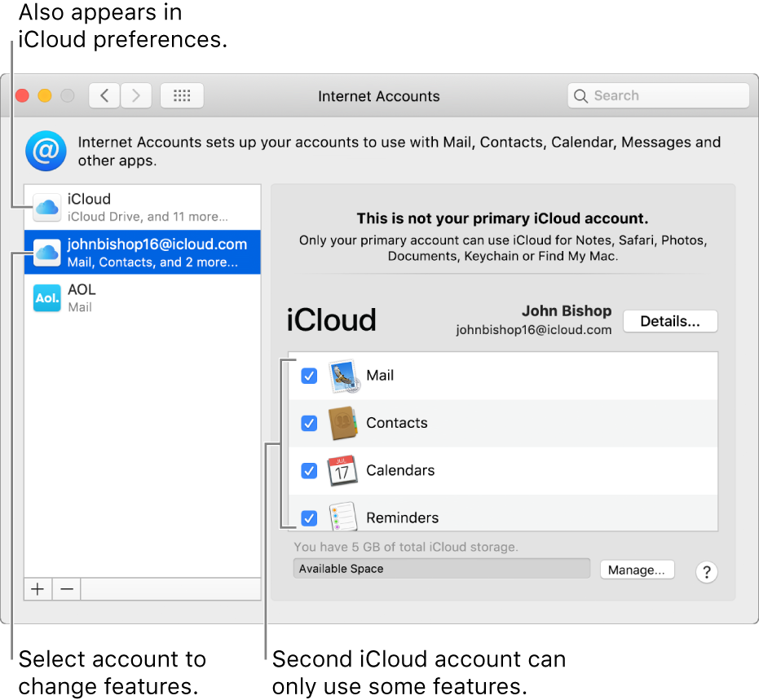The width and height of the screenshot is (759, 700).
Task: Open account Details dialog
Action: click(x=670, y=321)
